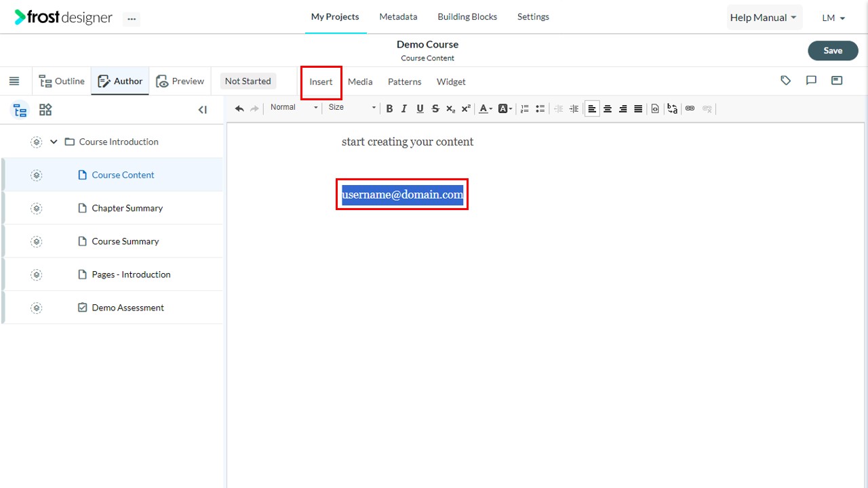
Task: Open the tags icon at top right
Action: pyautogui.click(x=786, y=81)
